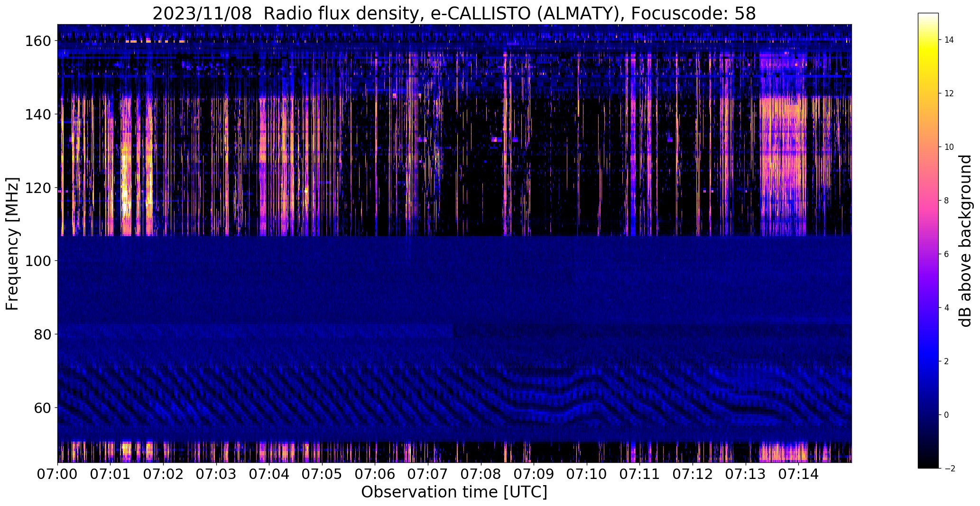
Task: Click the 80 tick label on frequency axis
Action: tap(43, 334)
